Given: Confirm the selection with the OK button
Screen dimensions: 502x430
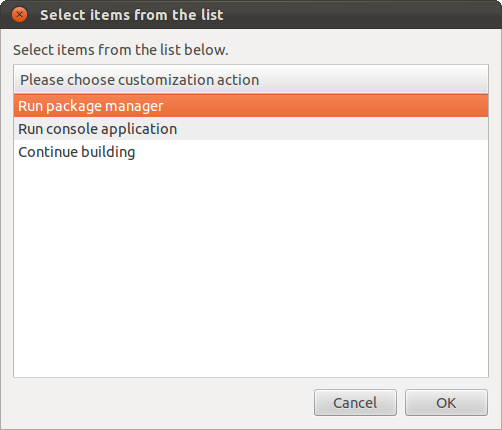Looking at the screenshot, I should coord(446,403).
